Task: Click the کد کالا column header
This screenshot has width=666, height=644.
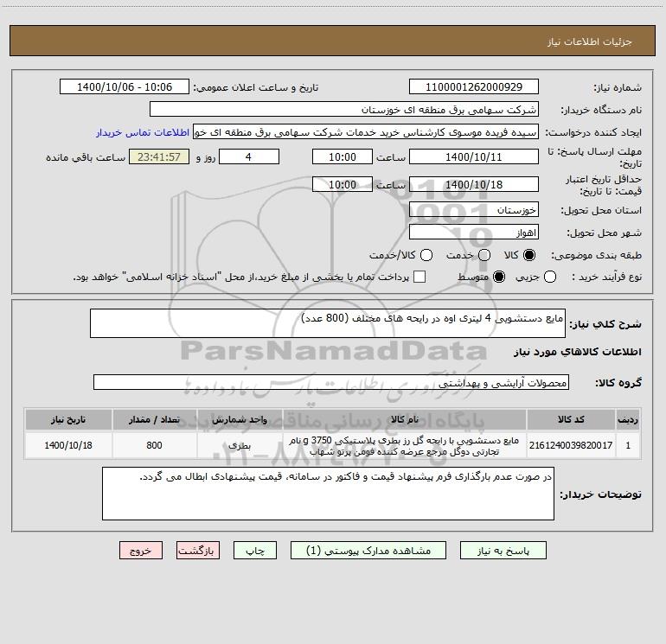Action: pyautogui.click(x=571, y=419)
